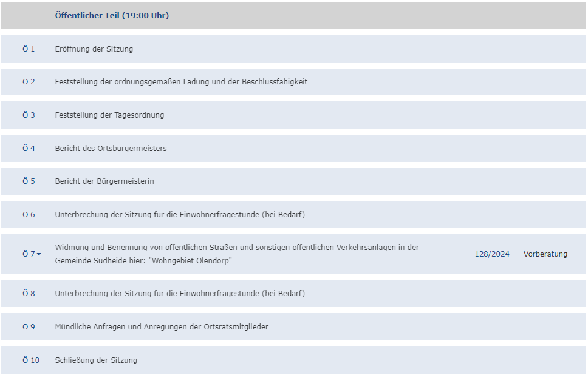Expand the Ö 7 dropdown arrow

coord(39,254)
